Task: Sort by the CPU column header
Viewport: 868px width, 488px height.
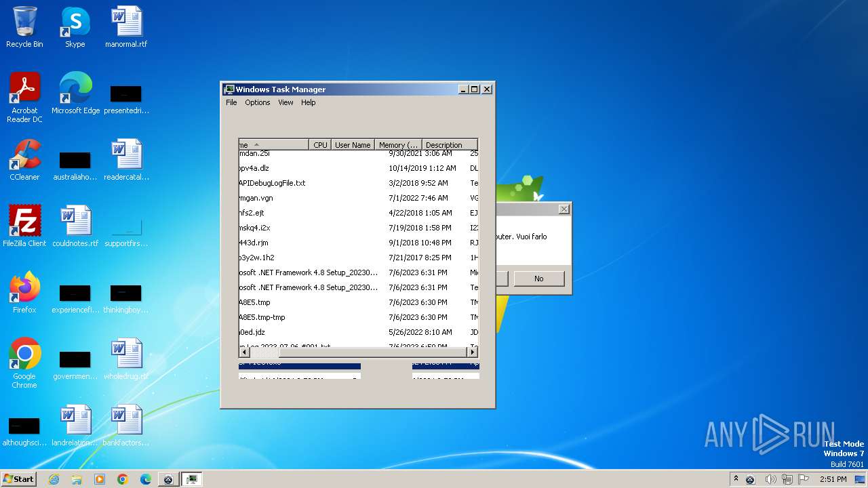Action: [x=320, y=144]
